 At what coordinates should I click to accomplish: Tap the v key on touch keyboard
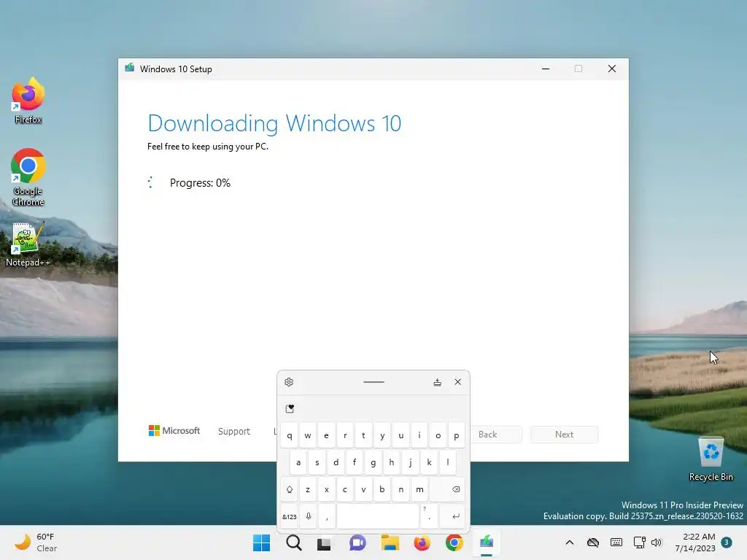click(363, 489)
